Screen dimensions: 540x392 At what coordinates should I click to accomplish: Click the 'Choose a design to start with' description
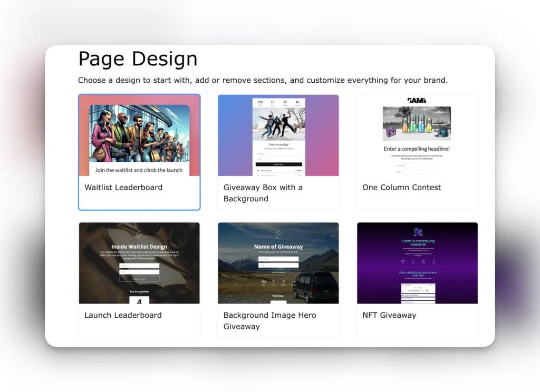tap(263, 80)
